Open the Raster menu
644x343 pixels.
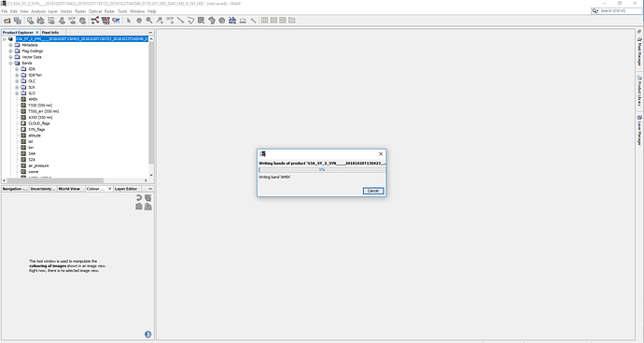[80, 11]
